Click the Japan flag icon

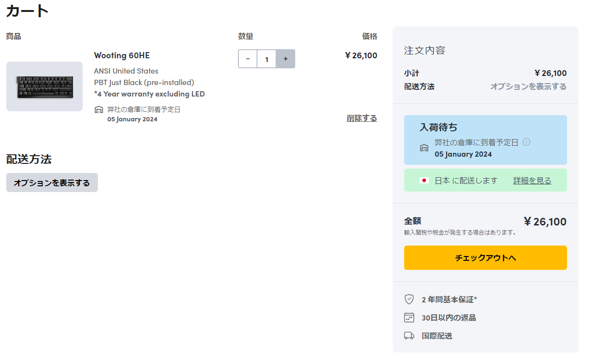pyautogui.click(x=424, y=181)
